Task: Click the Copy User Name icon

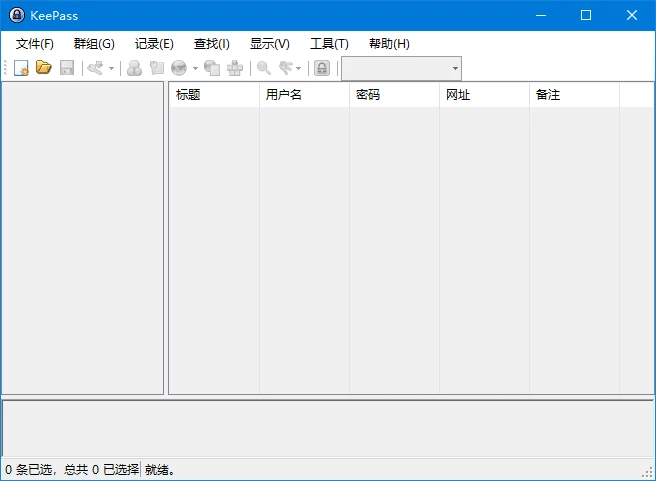Action: [134, 68]
